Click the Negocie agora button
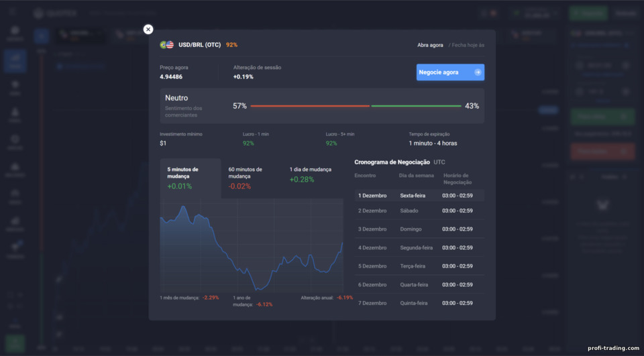644x356 pixels. pyautogui.click(x=450, y=72)
